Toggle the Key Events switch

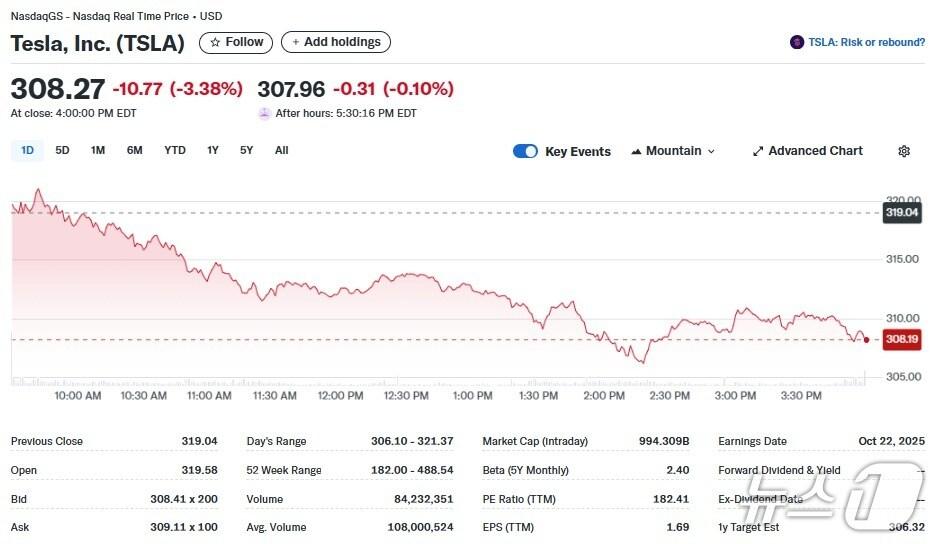(x=525, y=151)
